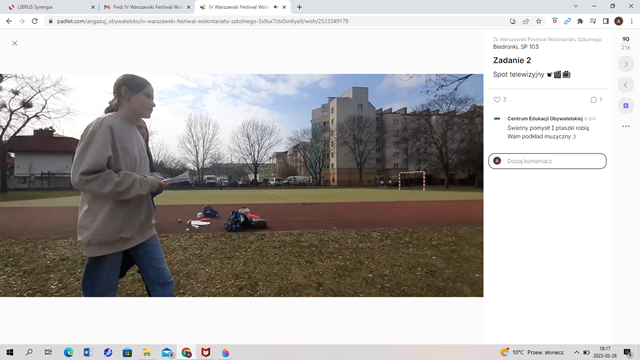Close the Padlet tab
This screenshot has width=640, height=360.
pos(284,7)
